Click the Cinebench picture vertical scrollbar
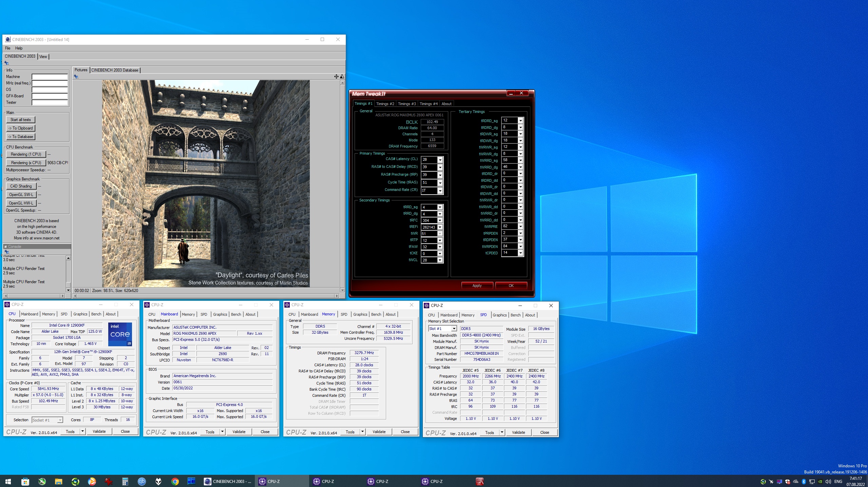 [342, 186]
